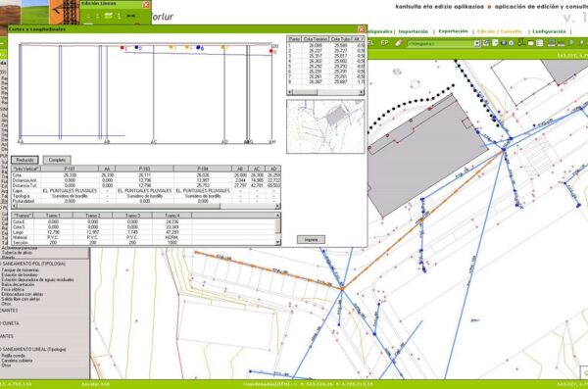Click the AC vertical label in profile chart
Screen dimensions: 588x389
tap(154, 142)
